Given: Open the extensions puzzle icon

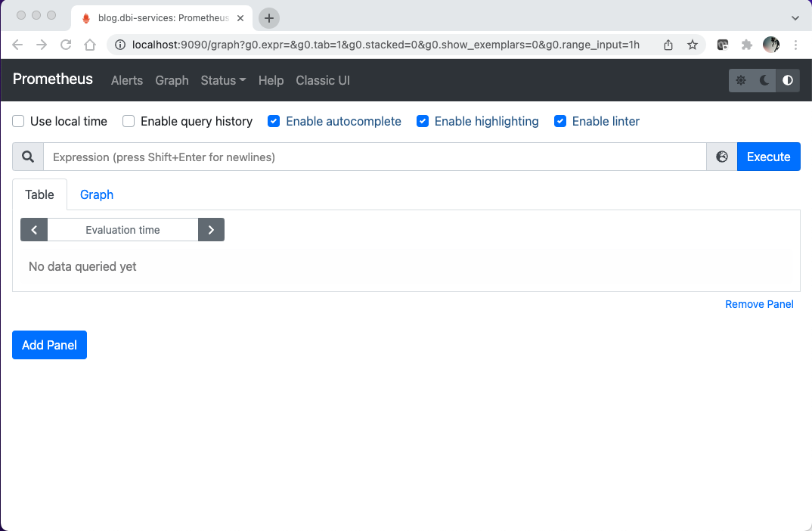Looking at the screenshot, I should click(747, 45).
